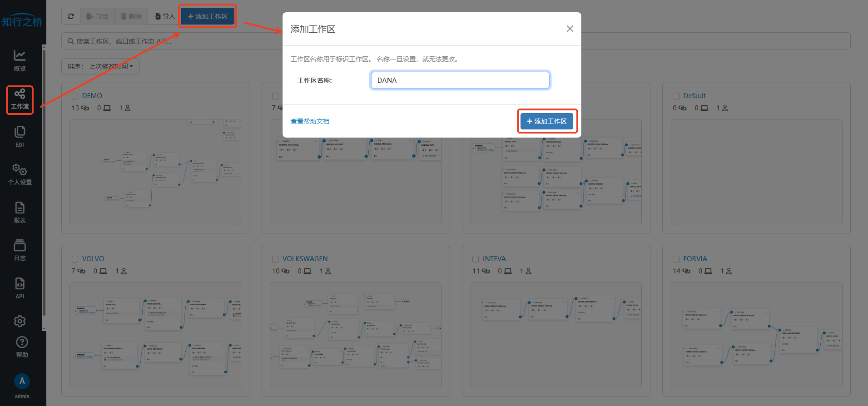Open 个人设置 personal settings icon

(20, 174)
